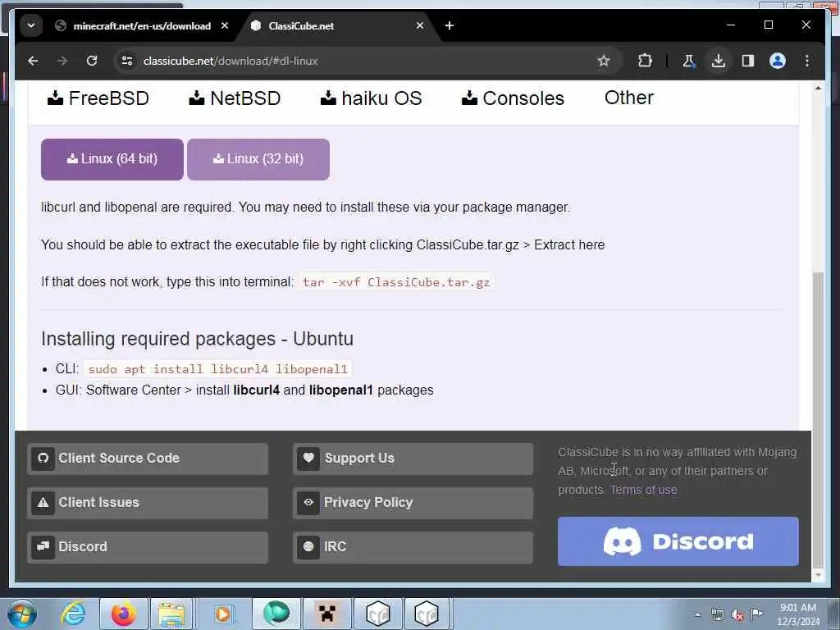Open the IRC link
The image size is (840, 630).
(x=413, y=547)
